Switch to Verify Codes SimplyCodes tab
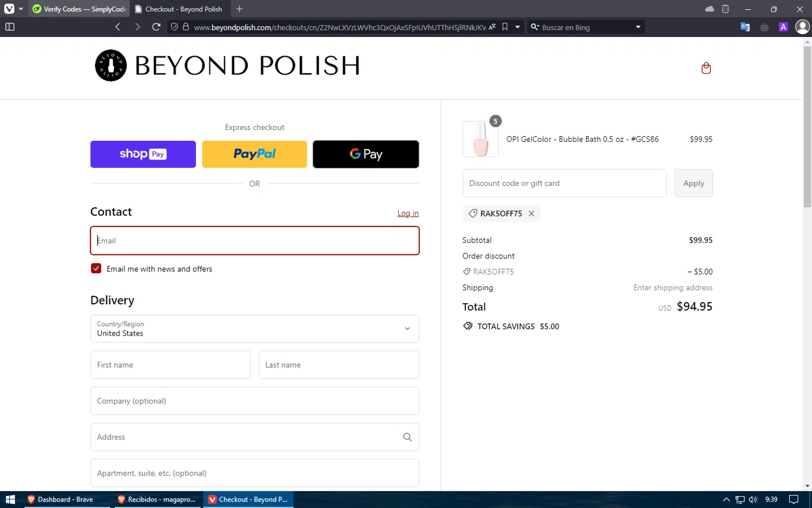 78,9
